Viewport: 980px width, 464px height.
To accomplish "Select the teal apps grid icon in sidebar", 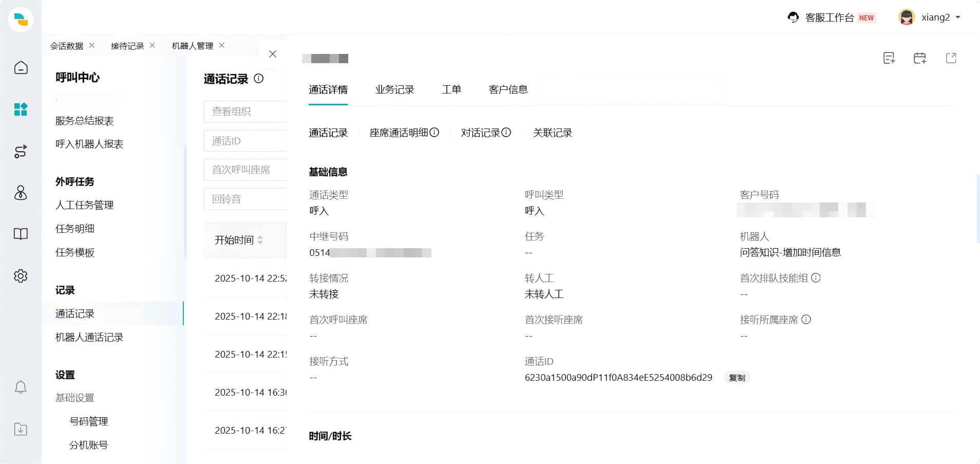I will 21,109.
